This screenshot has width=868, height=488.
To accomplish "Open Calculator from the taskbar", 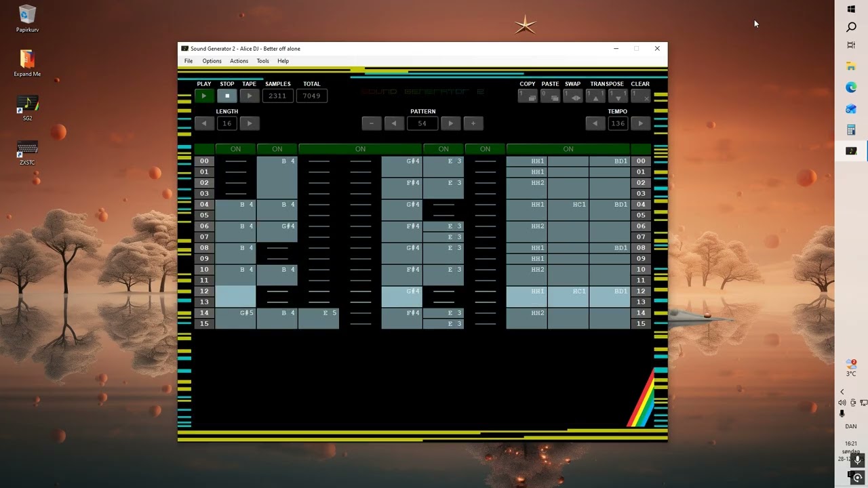I will point(851,129).
